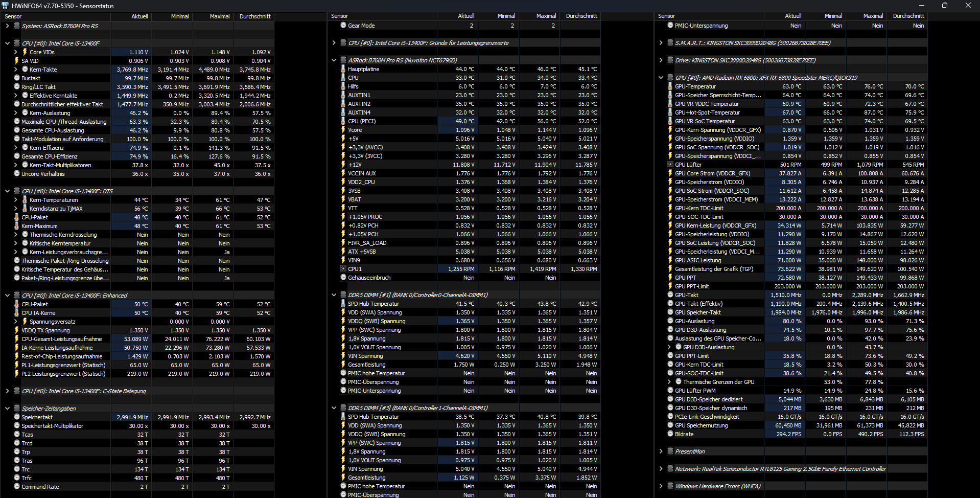Click the Sensor column header in left panel
The image size is (980, 498).
(x=55, y=16)
